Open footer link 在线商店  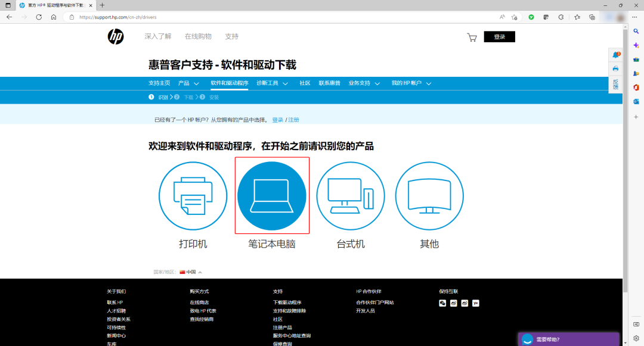coord(199,303)
